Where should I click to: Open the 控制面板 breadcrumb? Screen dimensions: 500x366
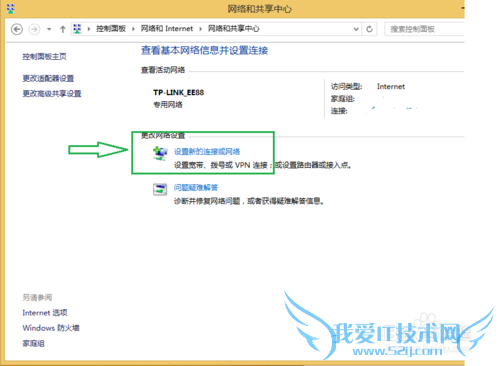click(x=111, y=29)
